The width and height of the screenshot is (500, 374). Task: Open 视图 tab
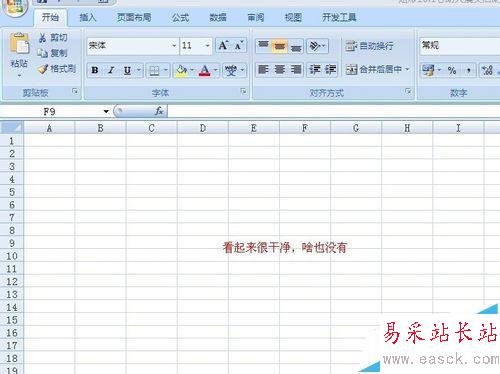tap(293, 17)
